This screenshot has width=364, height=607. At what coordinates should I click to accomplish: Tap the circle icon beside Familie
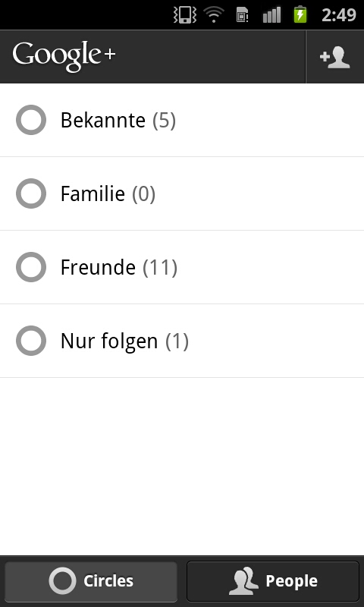[31, 193]
